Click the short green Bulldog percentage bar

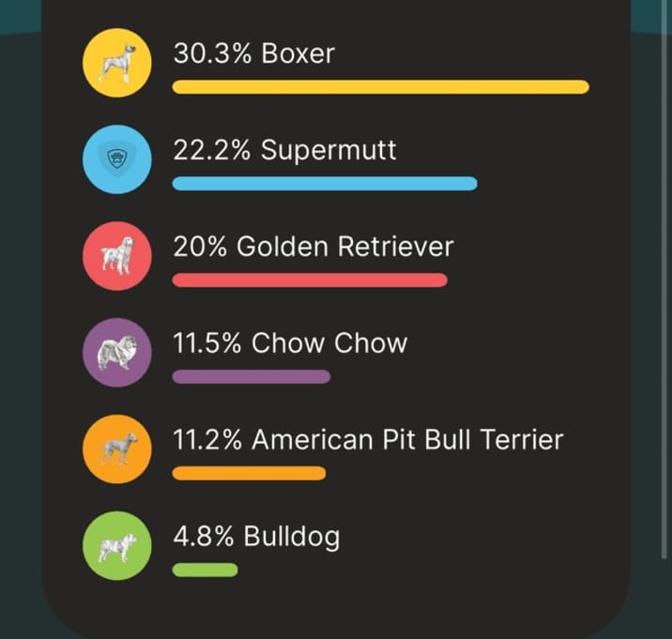pos(205,570)
